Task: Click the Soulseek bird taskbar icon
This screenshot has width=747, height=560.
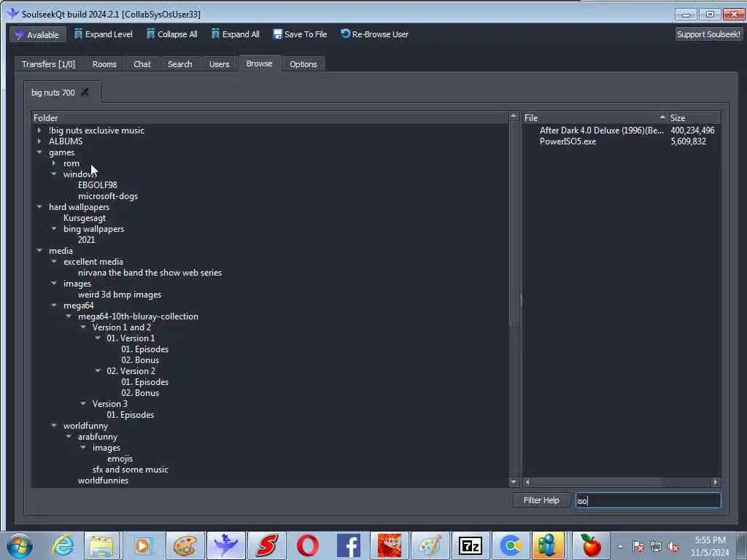Action: 226,545
